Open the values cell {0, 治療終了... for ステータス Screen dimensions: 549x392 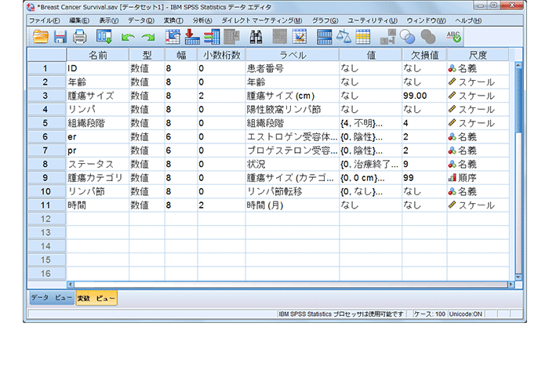(370, 164)
